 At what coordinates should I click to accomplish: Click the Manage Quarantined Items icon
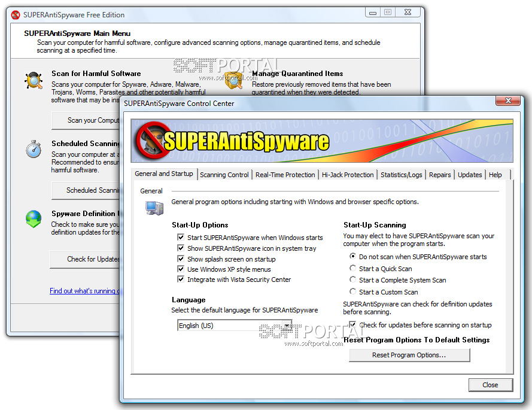pos(234,80)
